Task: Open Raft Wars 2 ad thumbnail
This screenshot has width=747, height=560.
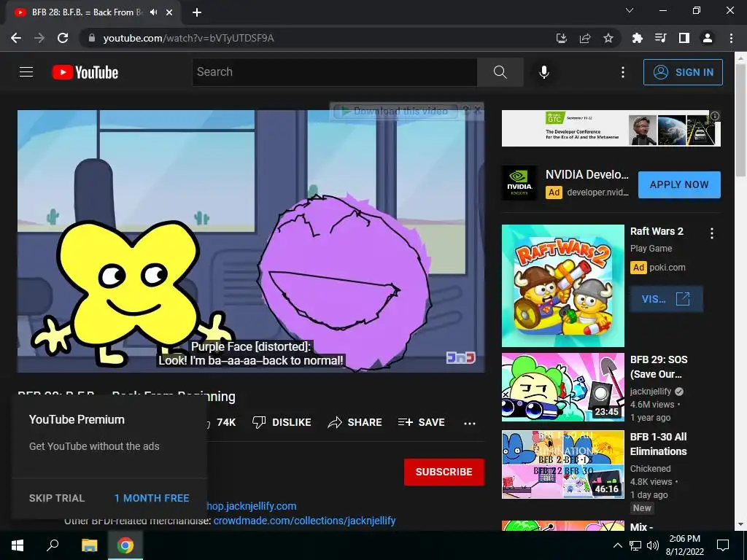Action: (562, 286)
